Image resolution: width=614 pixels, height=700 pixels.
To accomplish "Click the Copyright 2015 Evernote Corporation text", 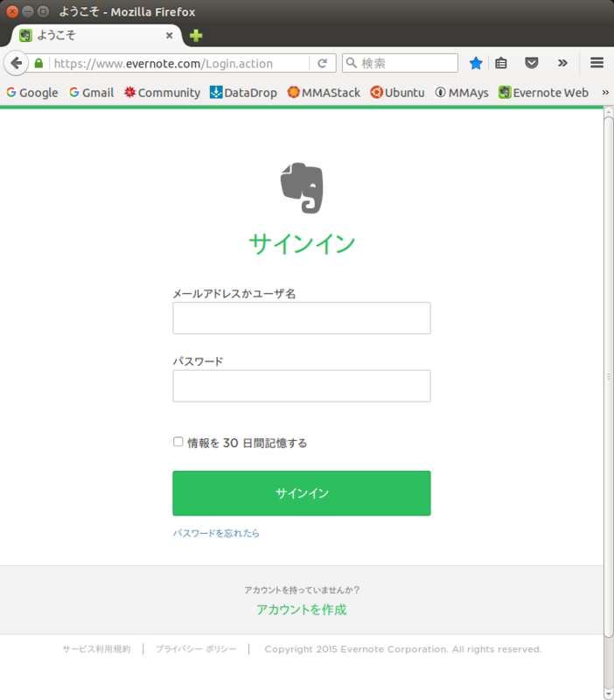I will [403, 649].
